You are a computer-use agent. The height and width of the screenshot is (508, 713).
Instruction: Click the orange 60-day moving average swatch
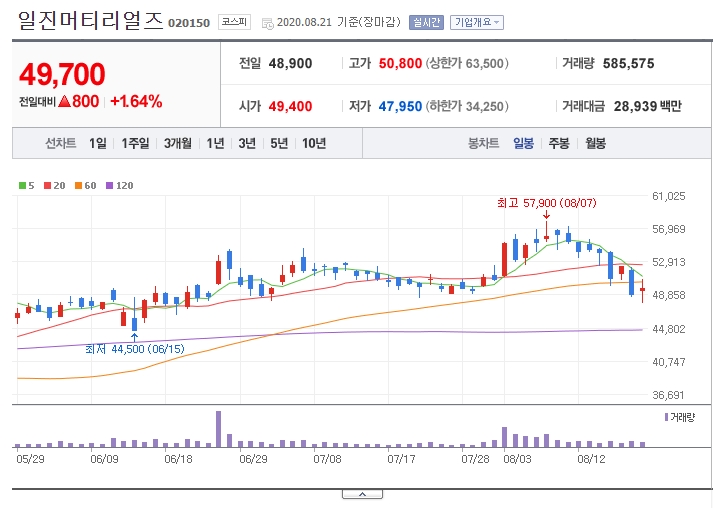pos(78,186)
